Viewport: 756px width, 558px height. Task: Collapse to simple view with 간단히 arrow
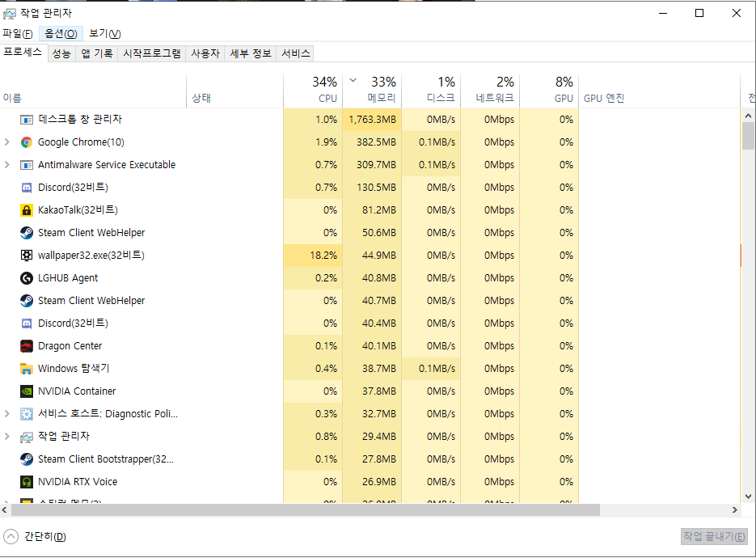click(11, 536)
